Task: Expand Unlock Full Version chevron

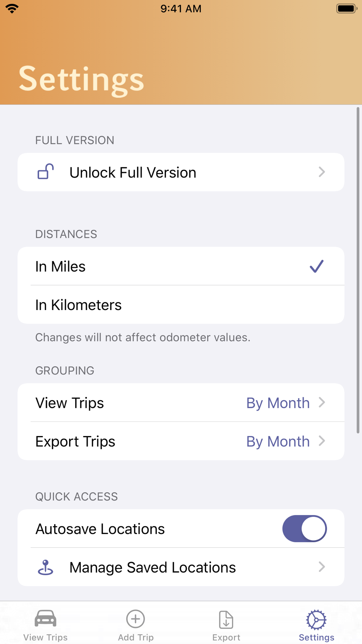Action: click(x=322, y=172)
